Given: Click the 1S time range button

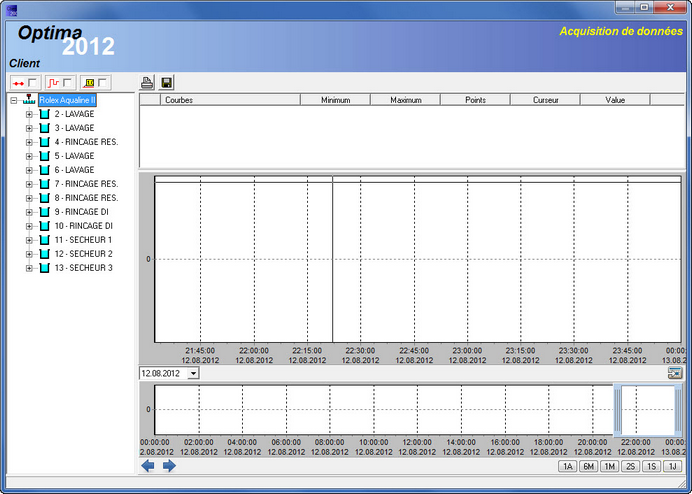Looking at the screenshot, I should coord(651,466).
